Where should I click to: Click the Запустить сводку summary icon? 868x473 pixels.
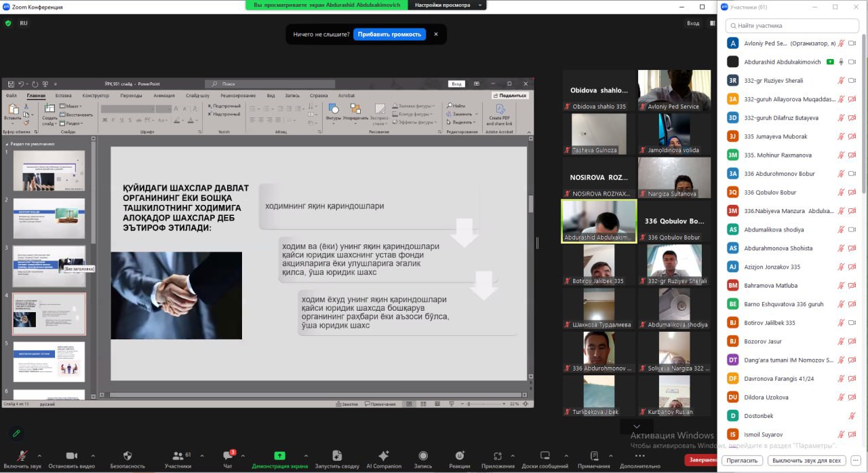336,456
